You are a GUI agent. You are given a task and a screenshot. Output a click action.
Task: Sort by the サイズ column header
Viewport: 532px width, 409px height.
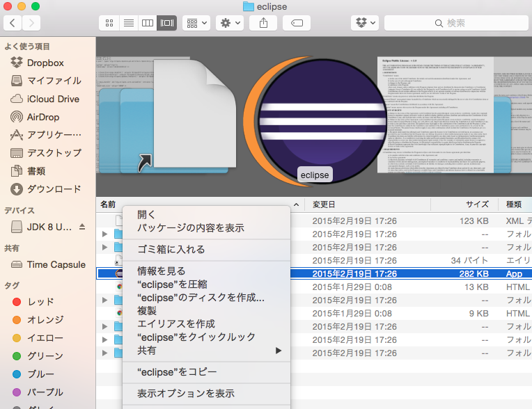point(464,205)
